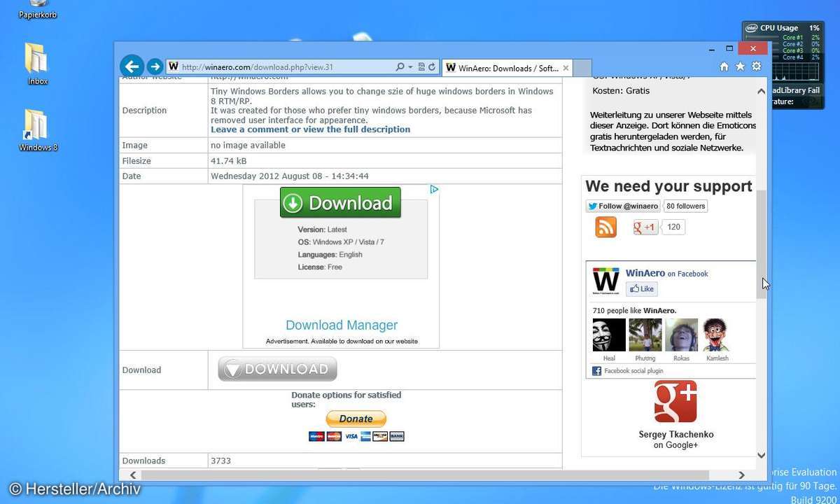Open the Download Manager link
This screenshot has width=840, height=504.
click(342, 325)
